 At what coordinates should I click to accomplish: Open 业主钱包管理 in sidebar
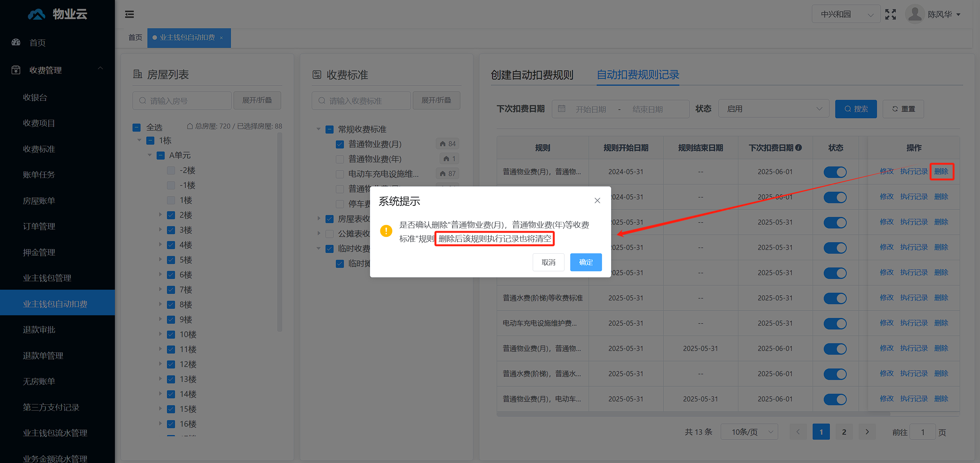tap(47, 278)
